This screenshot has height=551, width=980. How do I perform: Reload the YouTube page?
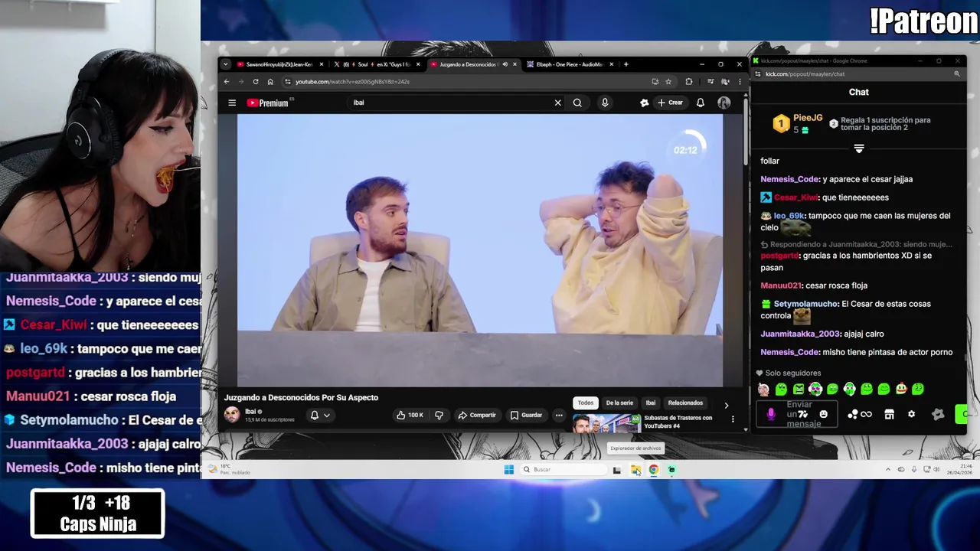[256, 82]
